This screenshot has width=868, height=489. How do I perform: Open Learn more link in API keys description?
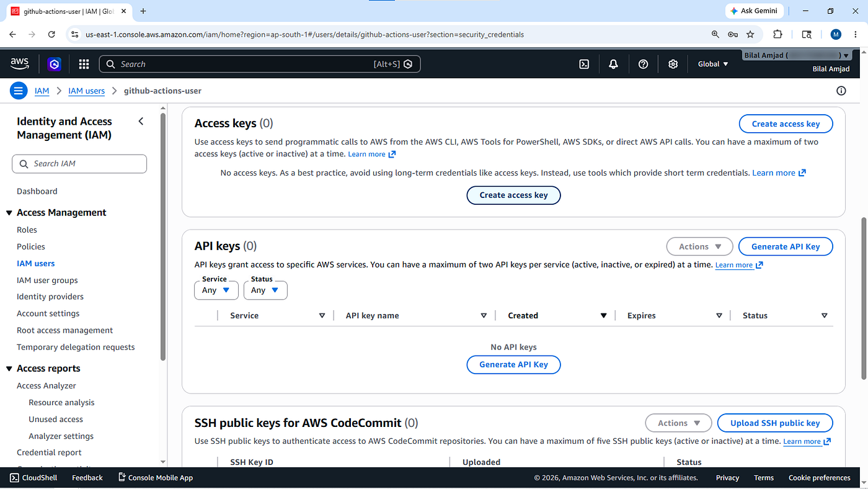pyautogui.click(x=739, y=265)
